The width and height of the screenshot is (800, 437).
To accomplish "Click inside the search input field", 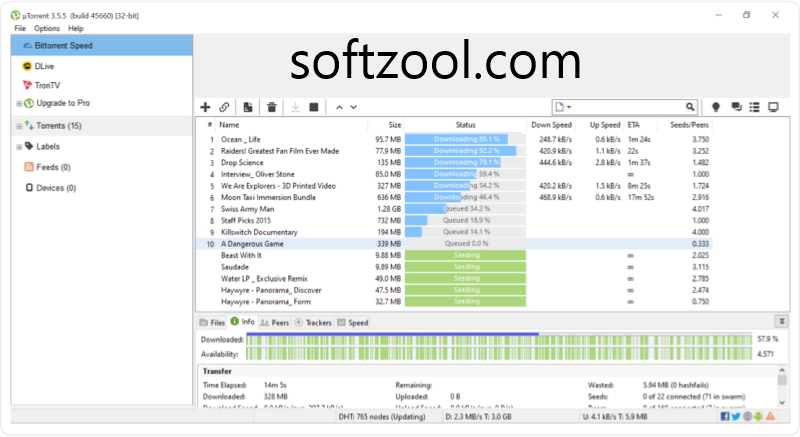I will coord(629,107).
